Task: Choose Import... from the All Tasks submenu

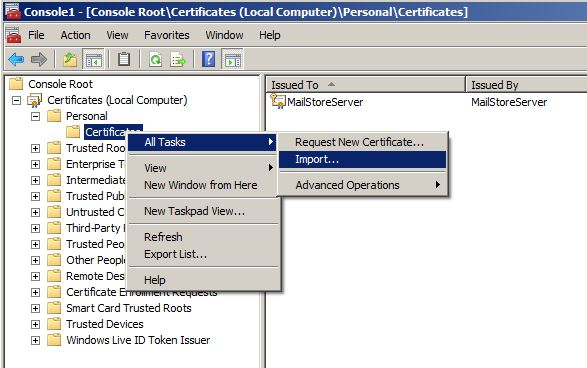Action: 362,159
